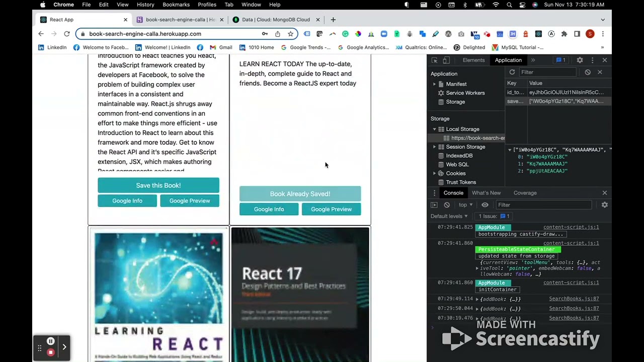Open the console drawer three-dot menu
The image size is (644, 362).
point(435,193)
